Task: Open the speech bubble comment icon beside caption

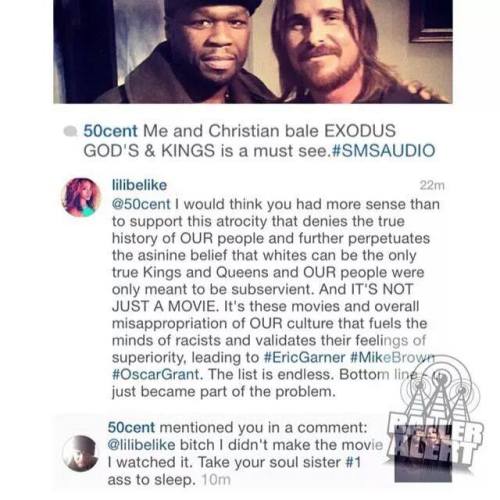Action: click(x=70, y=131)
